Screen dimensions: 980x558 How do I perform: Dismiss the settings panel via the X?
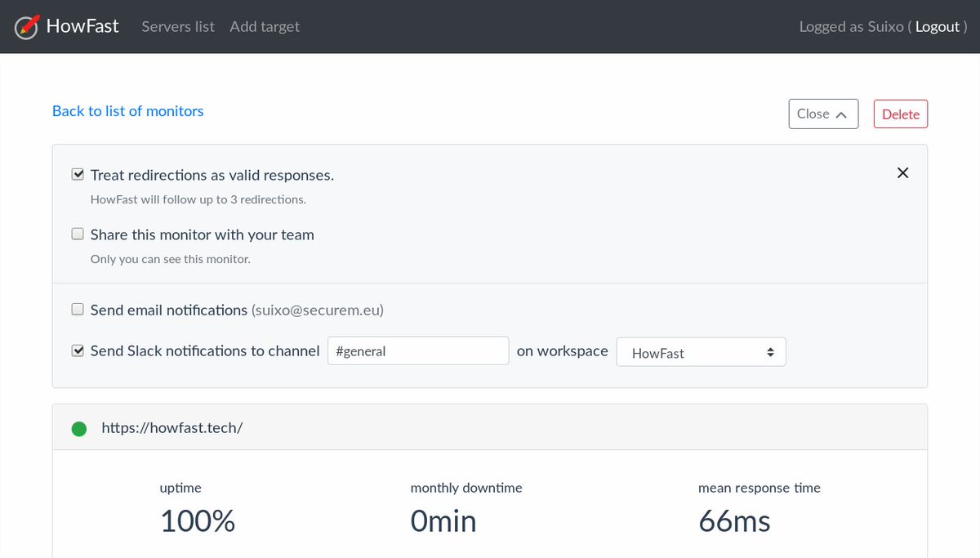[x=902, y=173]
